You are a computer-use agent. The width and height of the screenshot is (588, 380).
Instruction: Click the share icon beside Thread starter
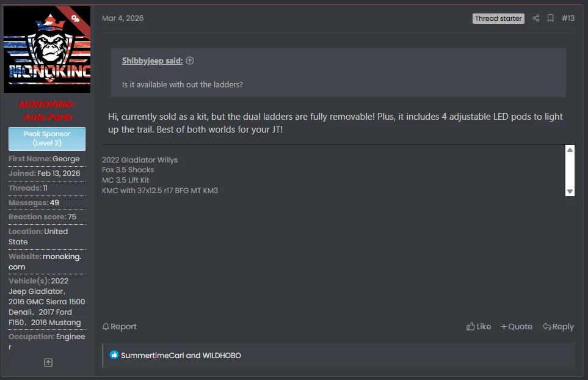[x=536, y=18]
